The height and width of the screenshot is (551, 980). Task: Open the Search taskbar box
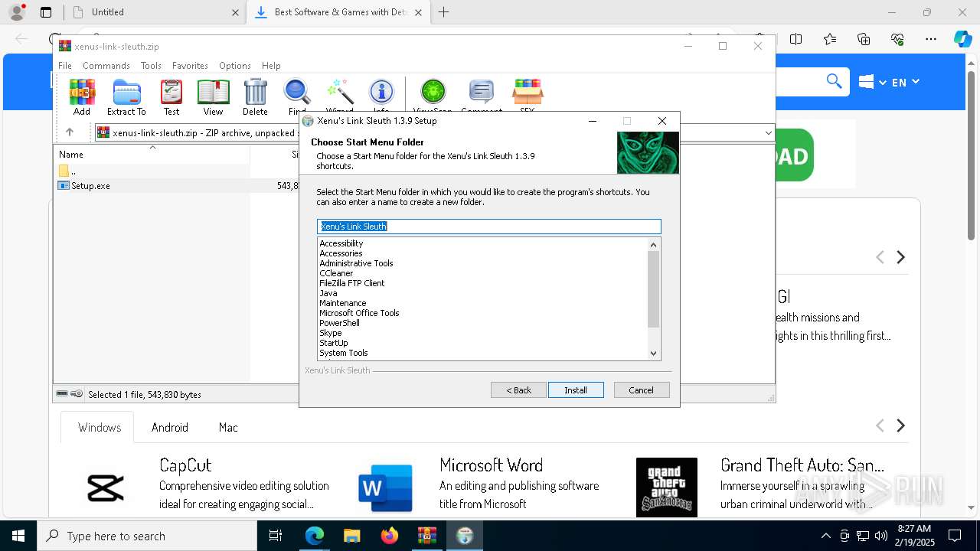click(x=147, y=536)
